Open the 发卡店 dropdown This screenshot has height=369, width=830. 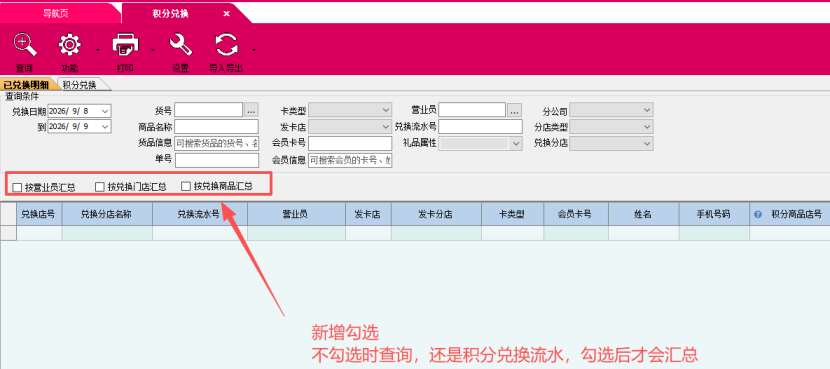pos(385,127)
